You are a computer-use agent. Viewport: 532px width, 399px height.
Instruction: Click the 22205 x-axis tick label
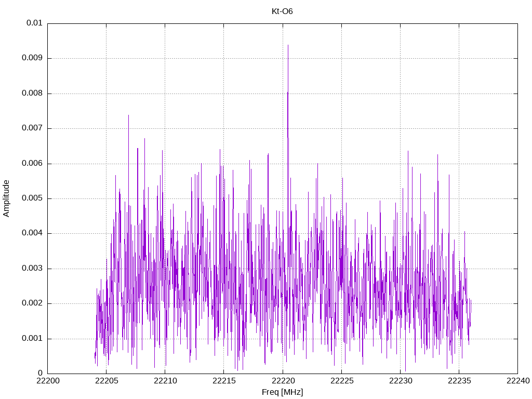tap(106, 381)
